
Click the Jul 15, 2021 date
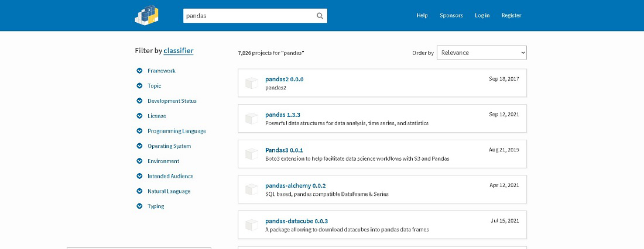pos(505,221)
